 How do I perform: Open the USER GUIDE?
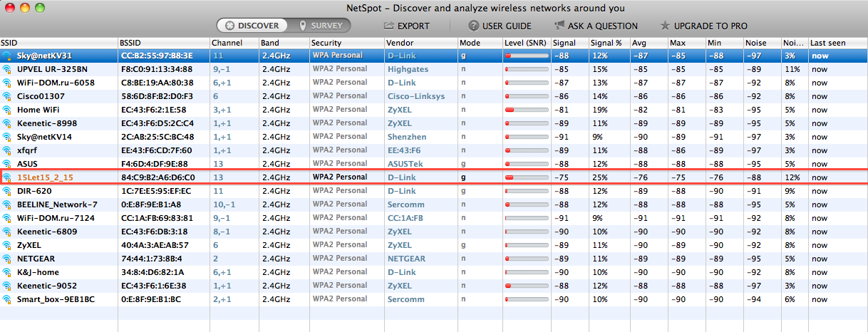click(x=500, y=26)
